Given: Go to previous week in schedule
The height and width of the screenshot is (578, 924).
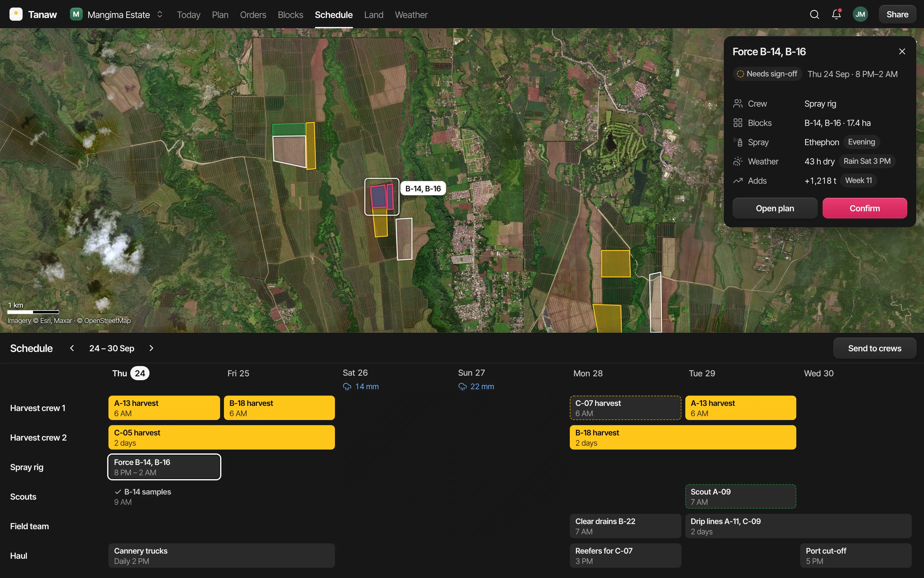Looking at the screenshot, I should pos(72,348).
